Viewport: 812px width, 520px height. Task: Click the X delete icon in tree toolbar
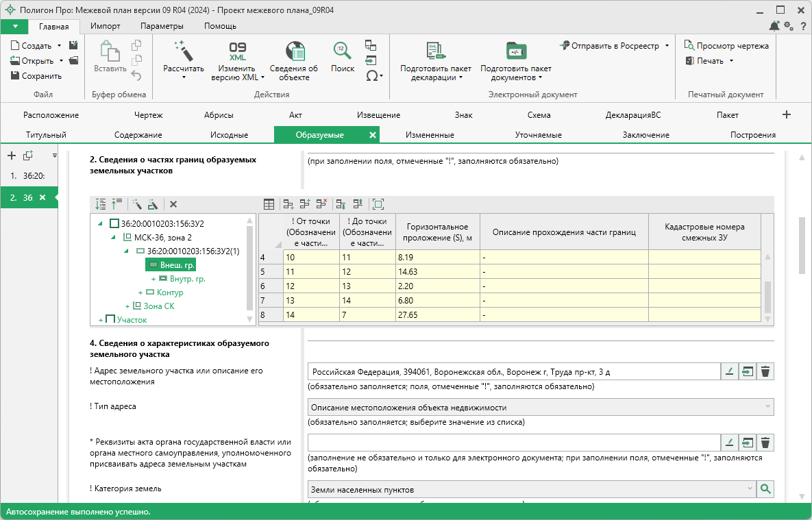[173, 204]
